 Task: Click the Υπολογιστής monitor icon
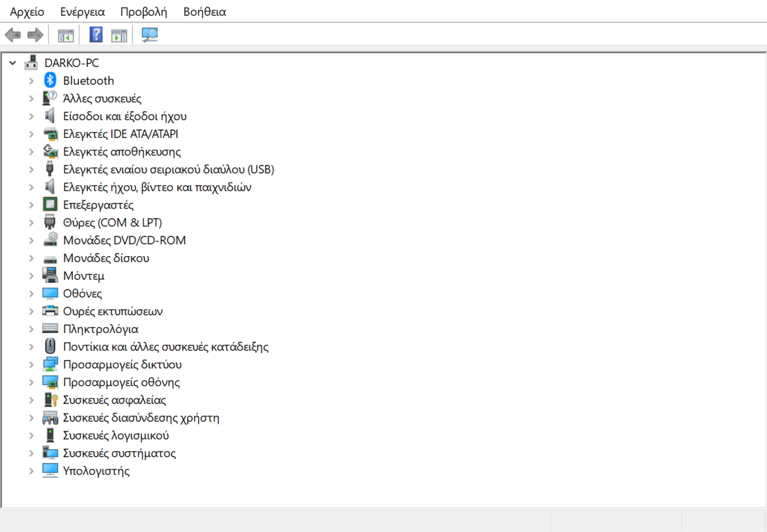[x=50, y=470]
